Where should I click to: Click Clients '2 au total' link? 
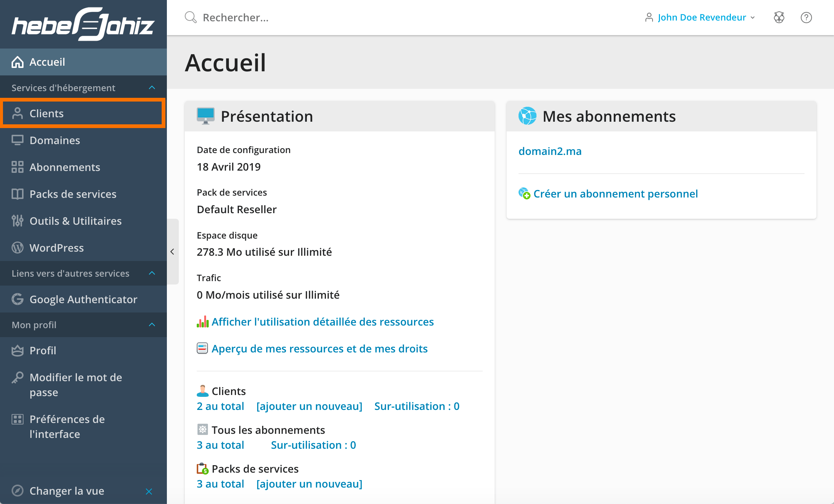click(x=220, y=406)
